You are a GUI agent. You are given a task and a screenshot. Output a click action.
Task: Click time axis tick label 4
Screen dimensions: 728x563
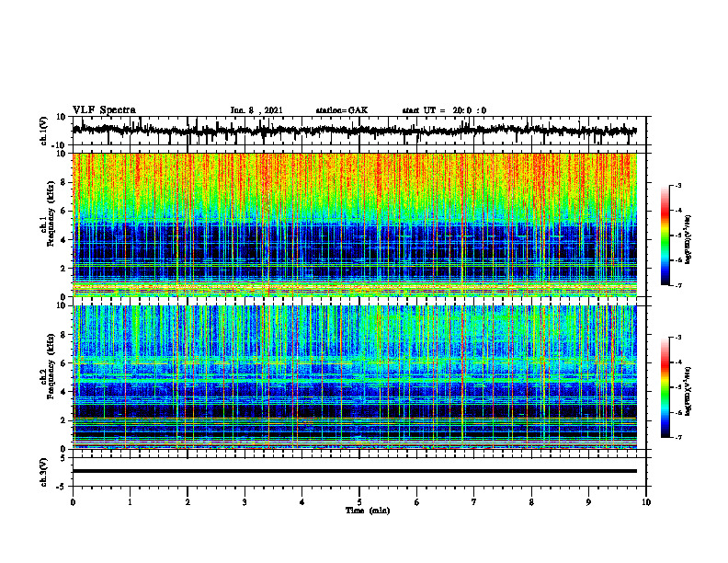pyautogui.click(x=302, y=502)
